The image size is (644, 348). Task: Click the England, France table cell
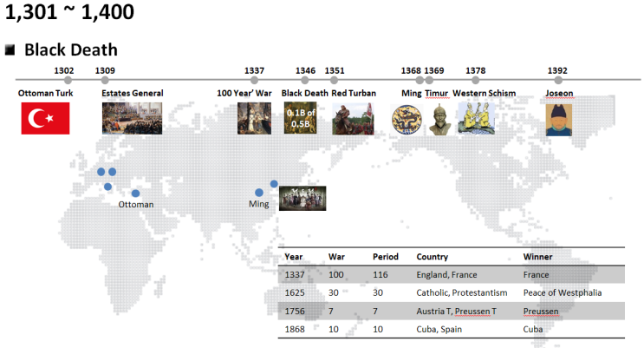pyautogui.click(x=446, y=274)
